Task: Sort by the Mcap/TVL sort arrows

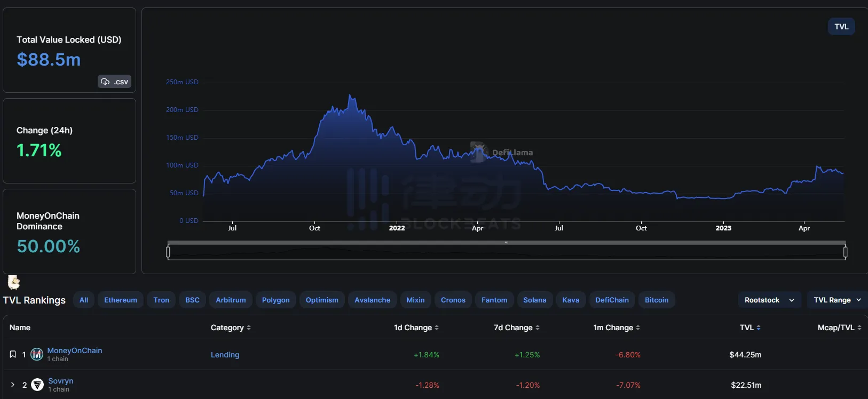Action: pos(859,328)
